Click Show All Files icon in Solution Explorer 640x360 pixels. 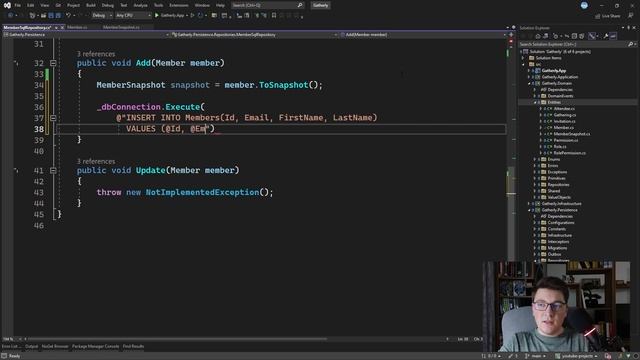pos(582,36)
